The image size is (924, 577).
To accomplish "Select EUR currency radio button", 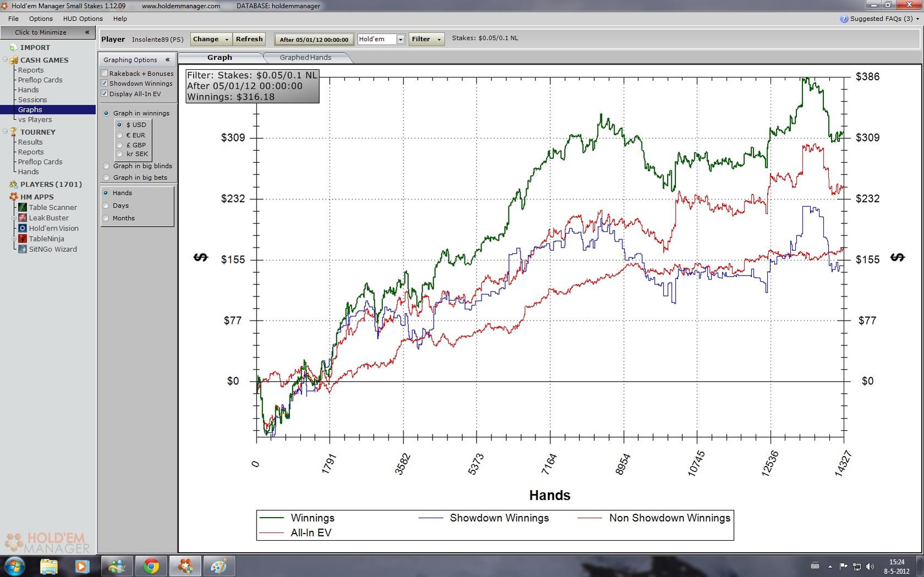I will coord(119,135).
